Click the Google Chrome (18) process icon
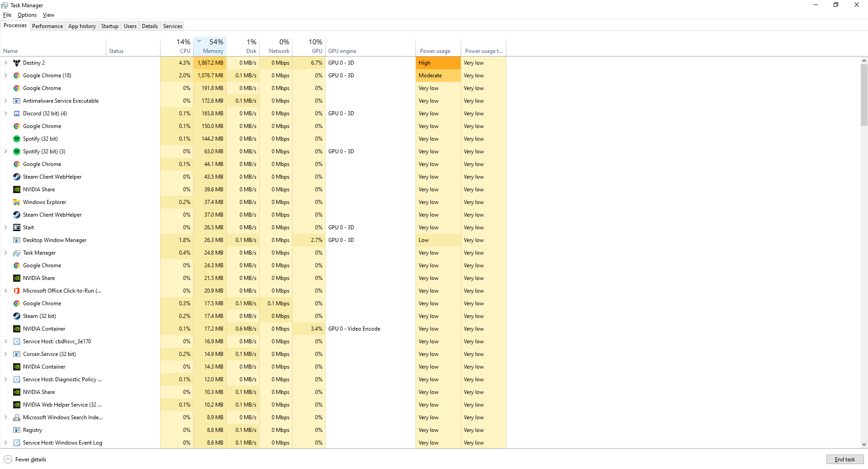The image size is (868, 469). point(17,76)
